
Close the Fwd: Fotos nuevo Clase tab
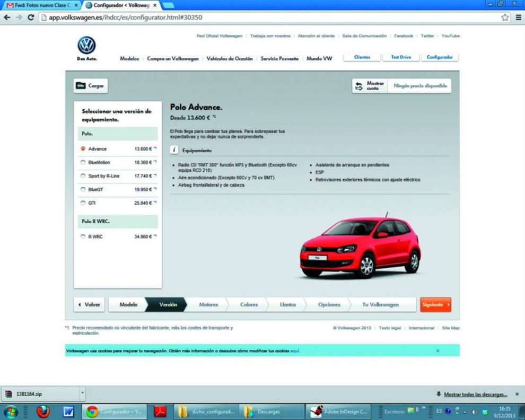pos(76,5)
